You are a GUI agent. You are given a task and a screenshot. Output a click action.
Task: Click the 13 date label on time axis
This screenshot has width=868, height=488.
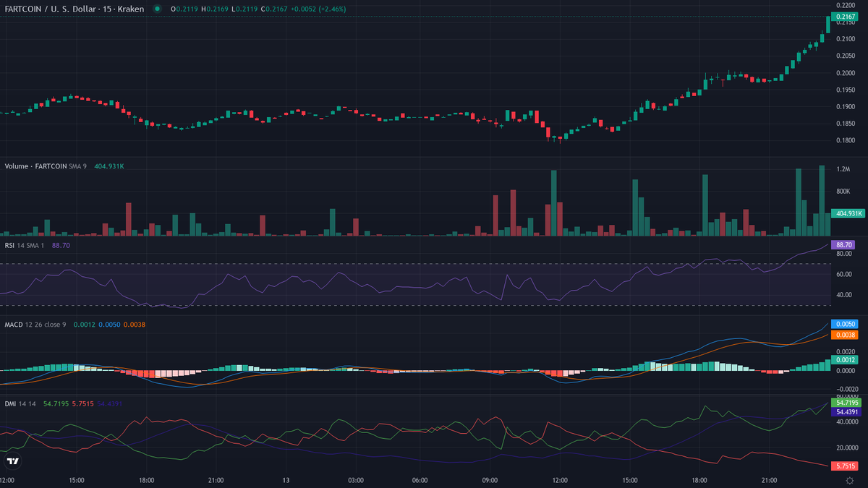pos(286,480)
